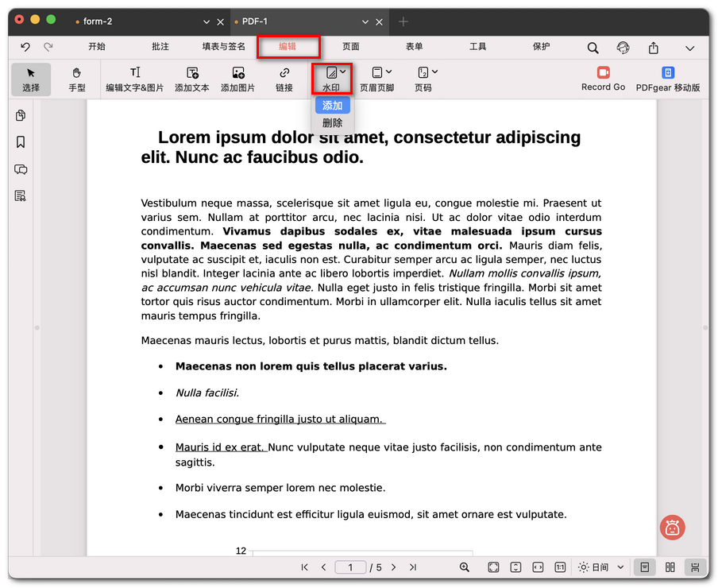Click the 页眉页脚 header footer icon
The width and height of the screenshot is (718, 588).
tap(376, 72)
